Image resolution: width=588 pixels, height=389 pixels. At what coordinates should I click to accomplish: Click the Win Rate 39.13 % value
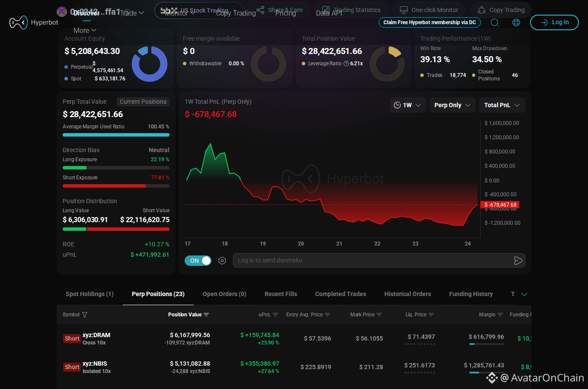435,59
